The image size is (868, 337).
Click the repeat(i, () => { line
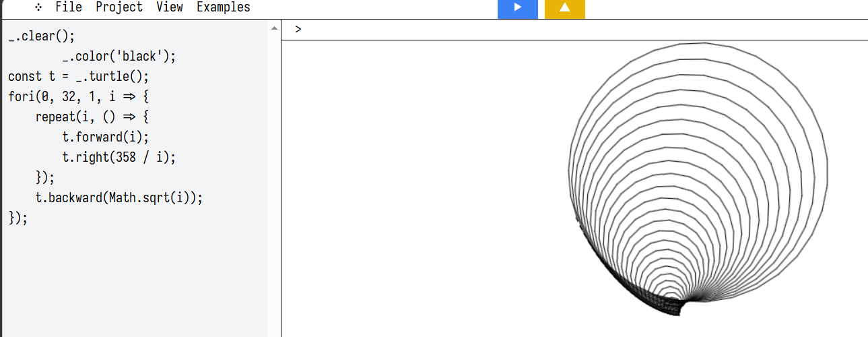[x=92, y=117]
